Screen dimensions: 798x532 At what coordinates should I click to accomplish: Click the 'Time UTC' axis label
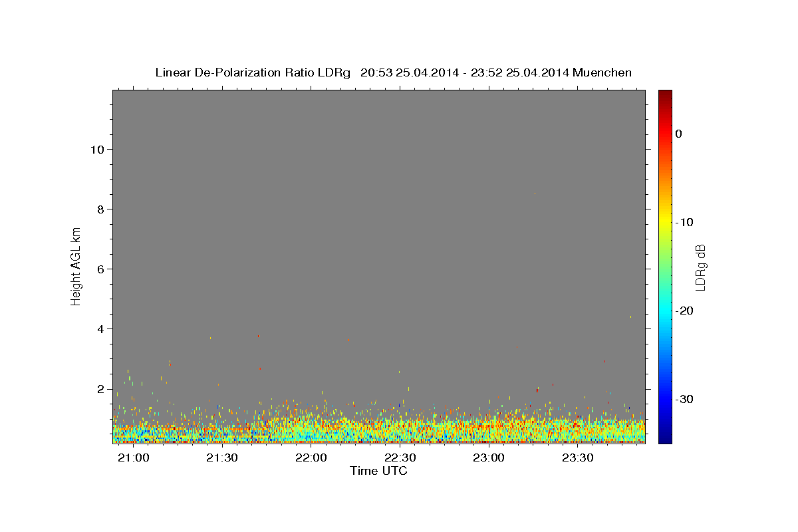point(378,471)
